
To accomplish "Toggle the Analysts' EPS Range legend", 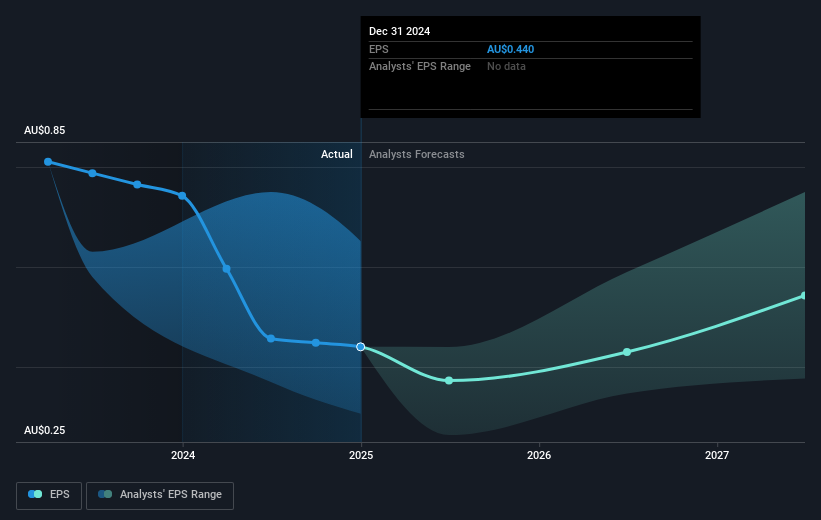I will [160, 494].
